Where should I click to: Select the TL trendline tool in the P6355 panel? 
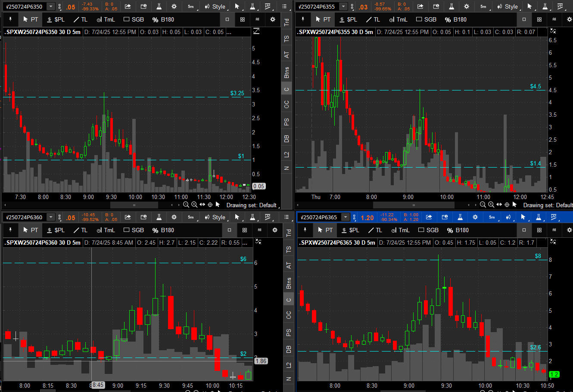pyautogui.click(x=373, y=19)
